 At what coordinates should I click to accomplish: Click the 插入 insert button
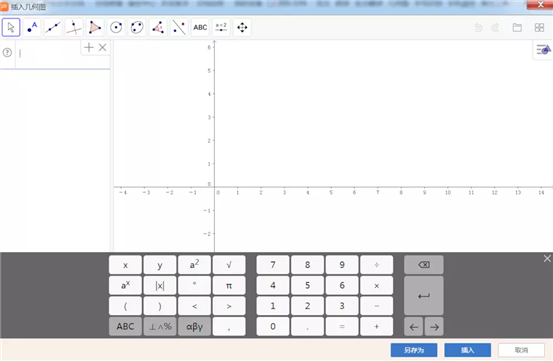pyautogui.click(x=467, y=350)
